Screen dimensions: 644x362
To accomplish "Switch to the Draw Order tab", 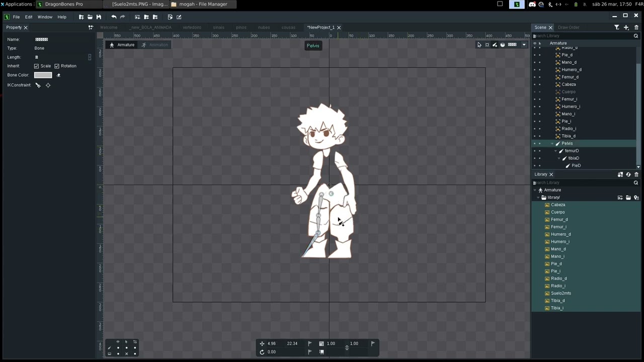I will pos(569,28).
